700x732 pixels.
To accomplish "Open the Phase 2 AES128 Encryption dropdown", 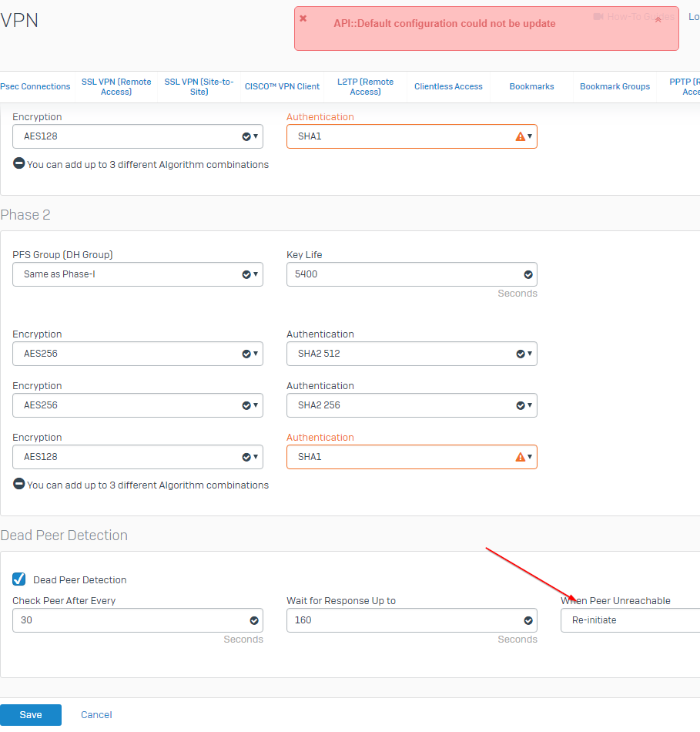I will [x=137, y=457].
